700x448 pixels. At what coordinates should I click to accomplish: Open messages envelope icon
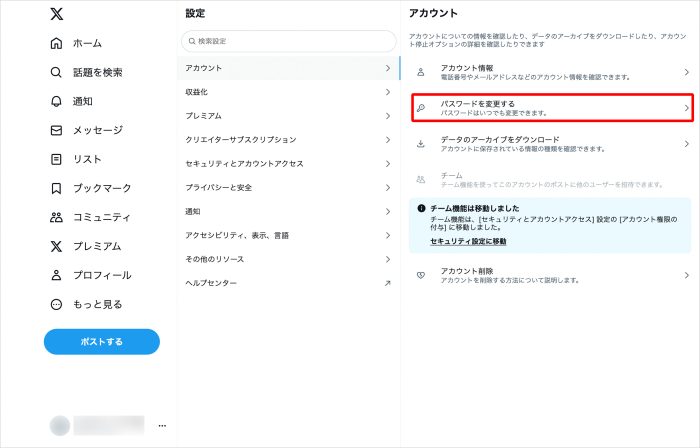[56, 130]
